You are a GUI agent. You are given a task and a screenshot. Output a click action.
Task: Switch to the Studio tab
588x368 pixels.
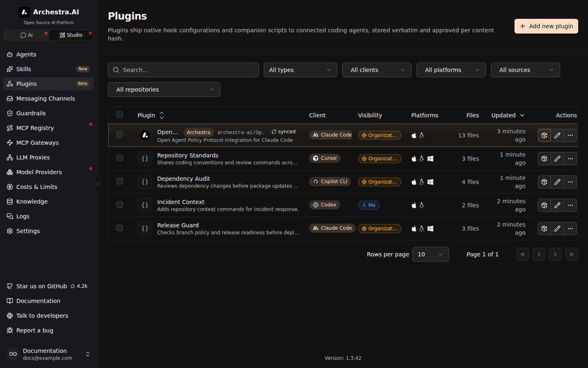coord(71,35)
